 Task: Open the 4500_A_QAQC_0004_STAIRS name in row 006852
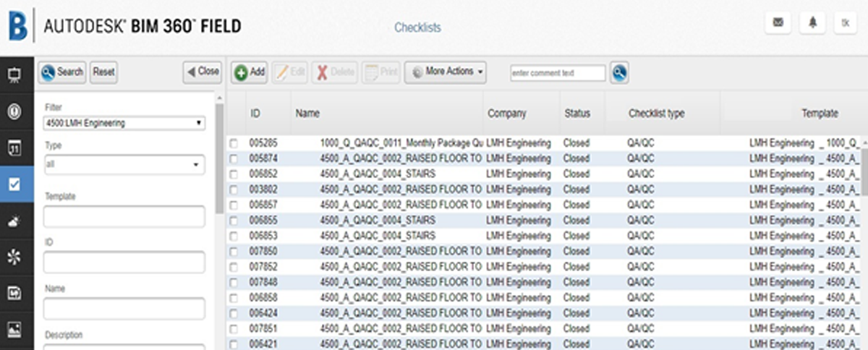tap(377, 174)
